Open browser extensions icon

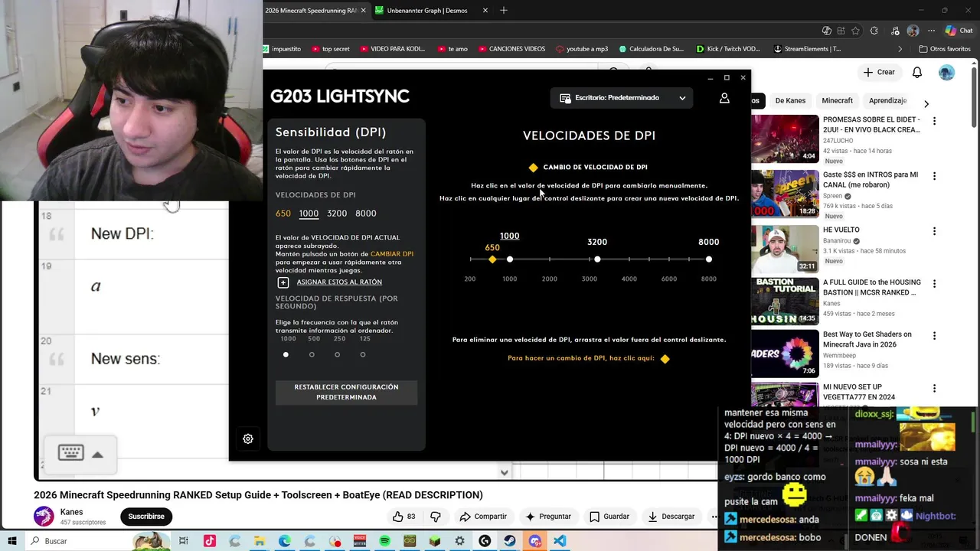874,31
